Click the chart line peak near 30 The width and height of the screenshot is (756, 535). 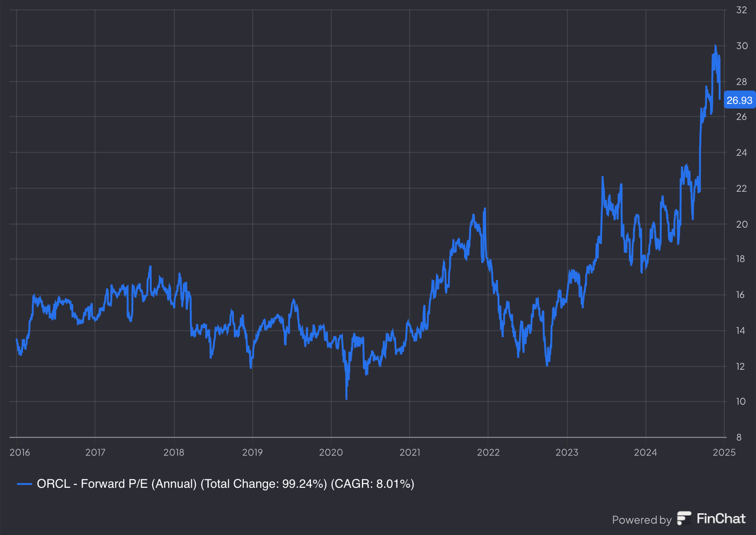coord(715,46)
